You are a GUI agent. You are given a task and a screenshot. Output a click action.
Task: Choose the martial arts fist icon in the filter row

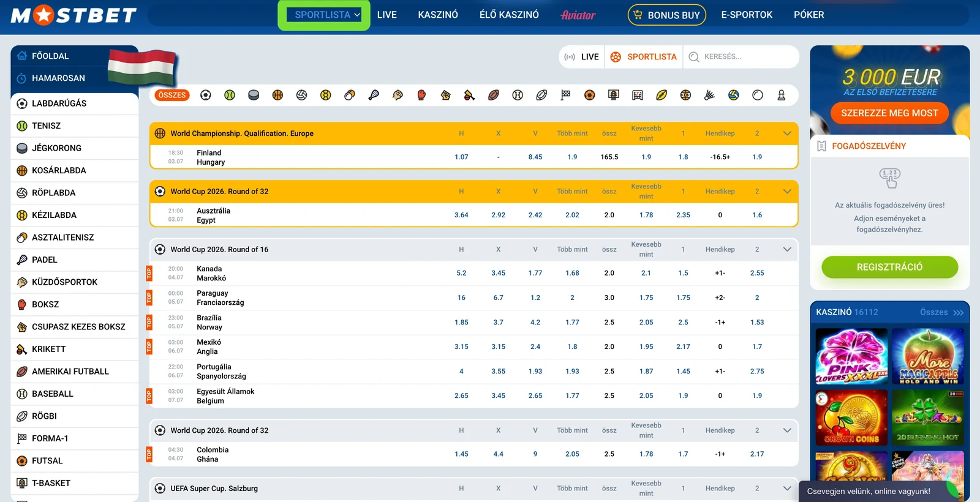click(x=398, y=95)
